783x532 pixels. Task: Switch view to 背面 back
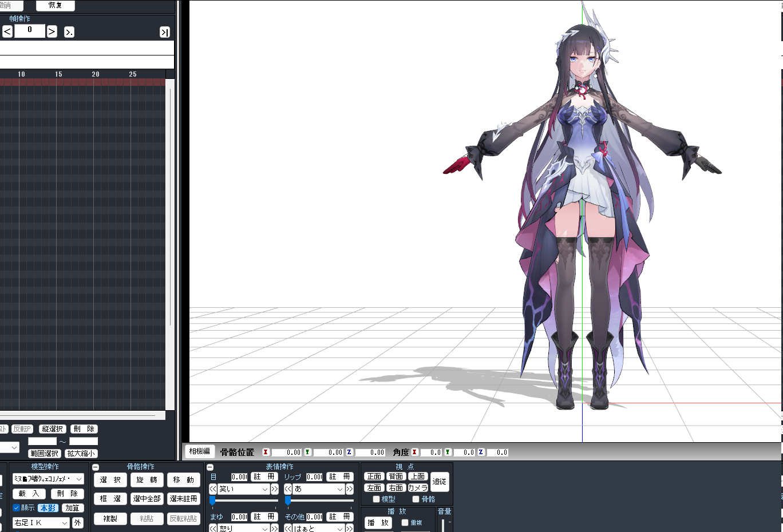[x=396, y=477]
